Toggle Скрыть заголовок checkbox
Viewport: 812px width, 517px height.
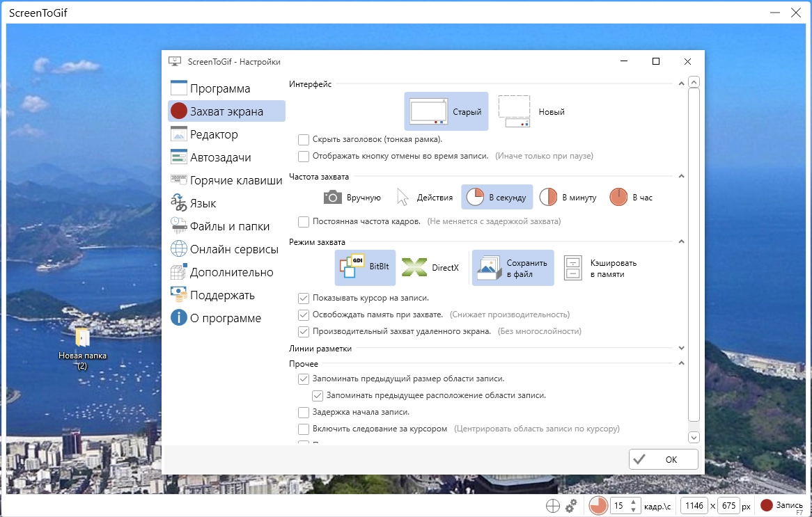tap(304, 140)
